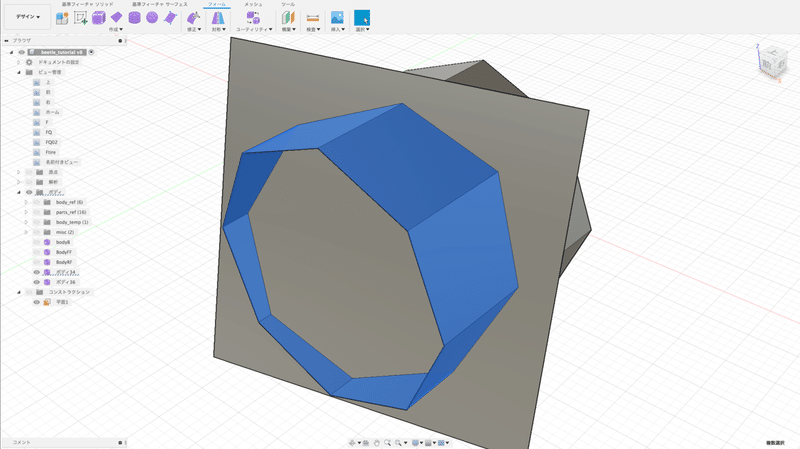Screen dimensions: 800x449
Task: Click the form Plane tool icon
Action: pyautogui.click(x=117, y=18)
